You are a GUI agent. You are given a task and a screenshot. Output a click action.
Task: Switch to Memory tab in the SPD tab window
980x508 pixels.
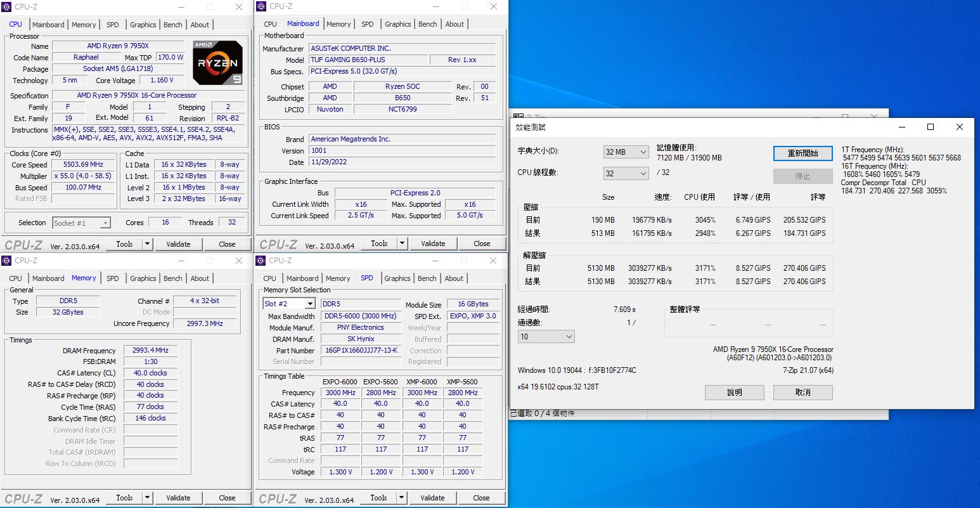pyautogui.click(x=338, y=278)
